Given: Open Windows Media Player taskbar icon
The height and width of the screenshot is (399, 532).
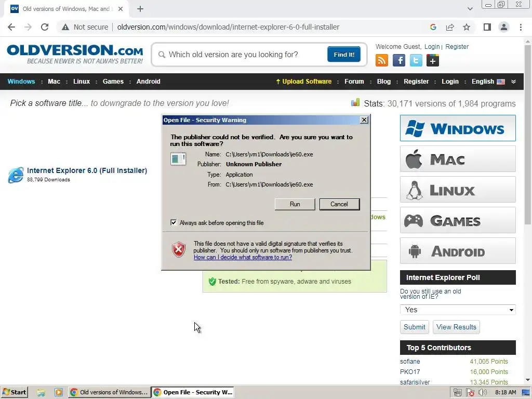Looking at the screenshot, I should click(58, 392).
